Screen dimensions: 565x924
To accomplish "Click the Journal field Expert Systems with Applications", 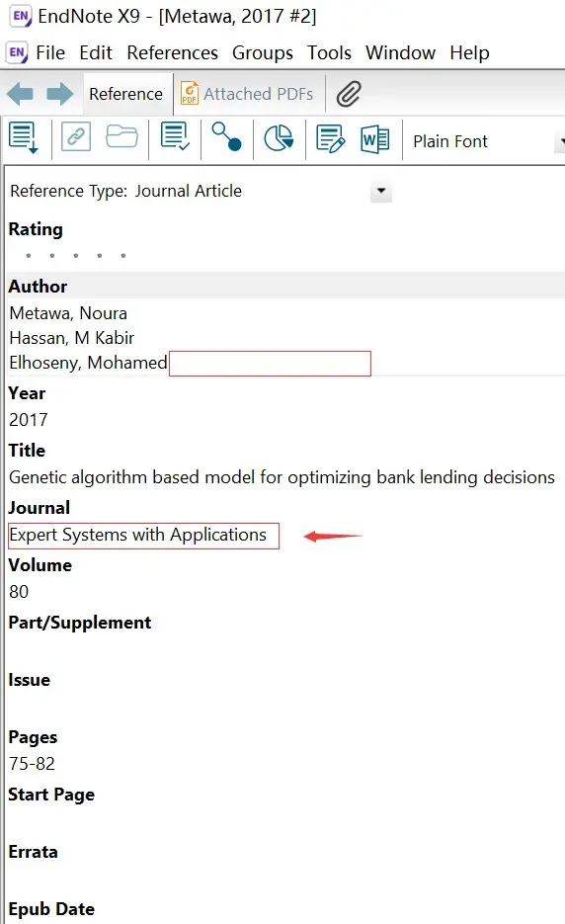I will tap(143, 536).
